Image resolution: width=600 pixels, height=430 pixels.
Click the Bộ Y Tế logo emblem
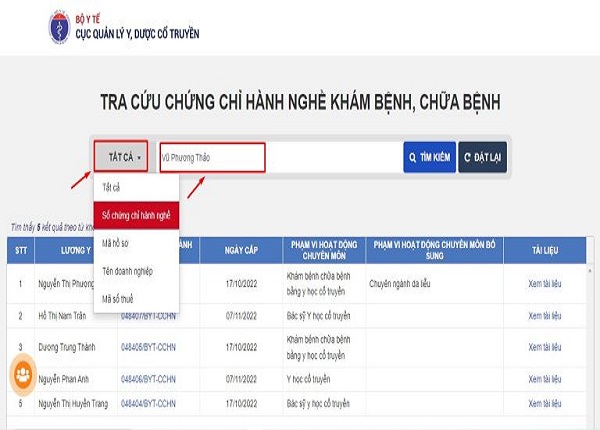click(x=59, y=27)
